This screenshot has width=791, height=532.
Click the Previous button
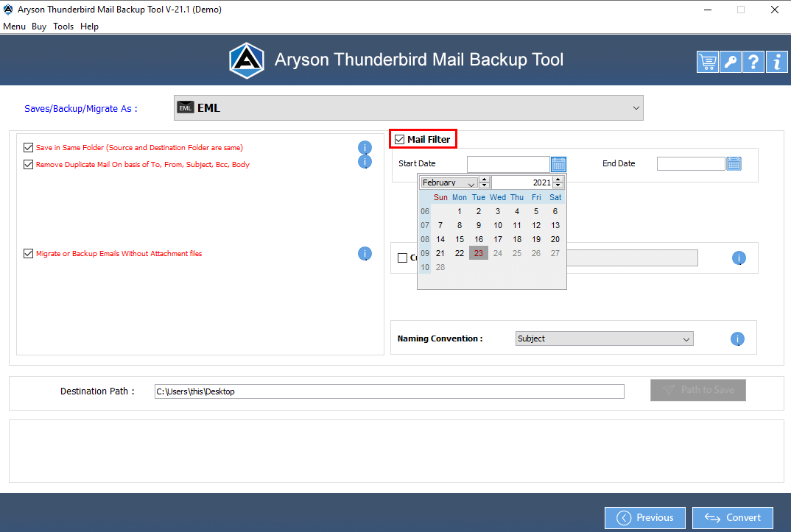[x=645, y=517]
